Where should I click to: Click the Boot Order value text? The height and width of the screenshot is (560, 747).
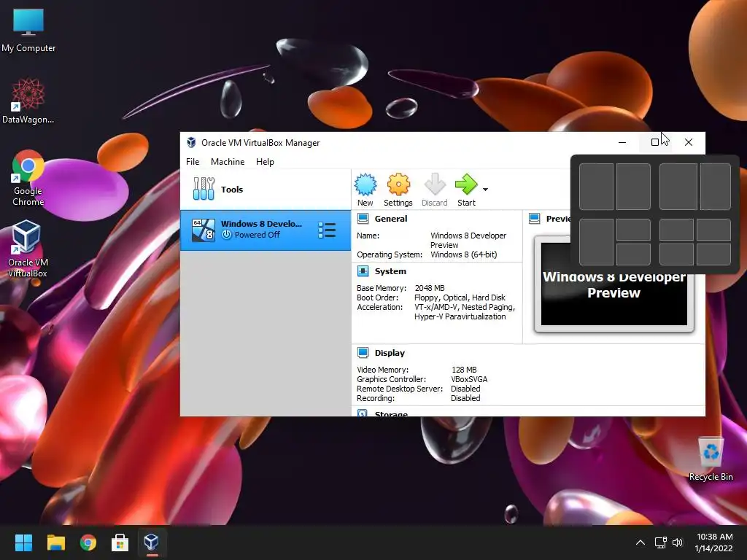tap(460, 297)
